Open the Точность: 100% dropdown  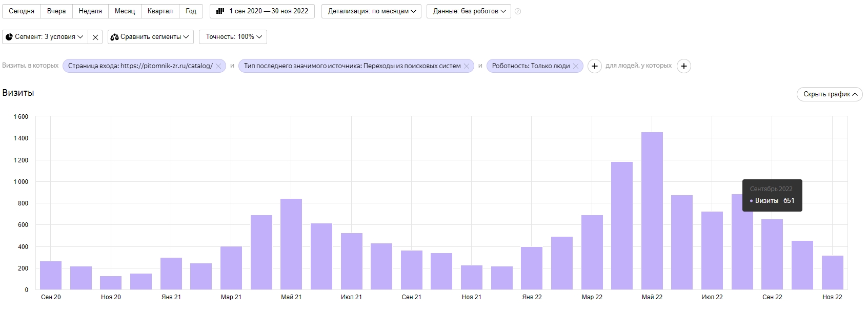pyautogui.click(x=233, y=37)
